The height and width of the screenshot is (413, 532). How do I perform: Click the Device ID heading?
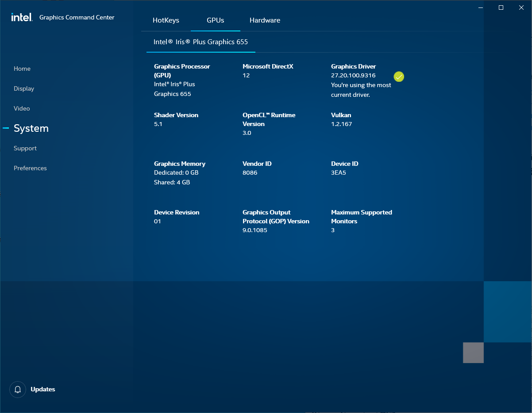click(345, 164)
